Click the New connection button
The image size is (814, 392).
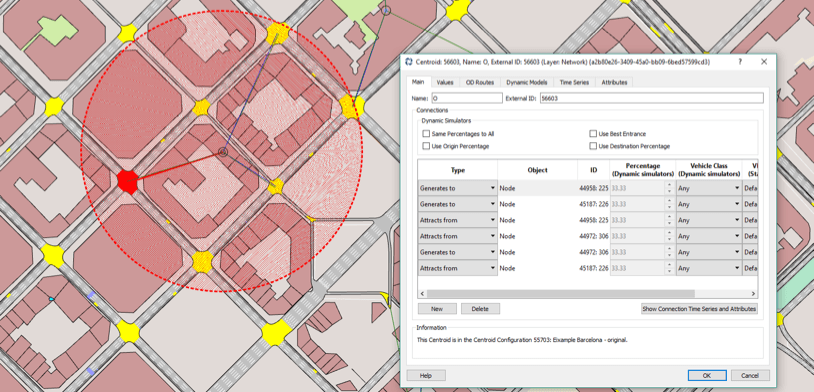coord(437,309)
